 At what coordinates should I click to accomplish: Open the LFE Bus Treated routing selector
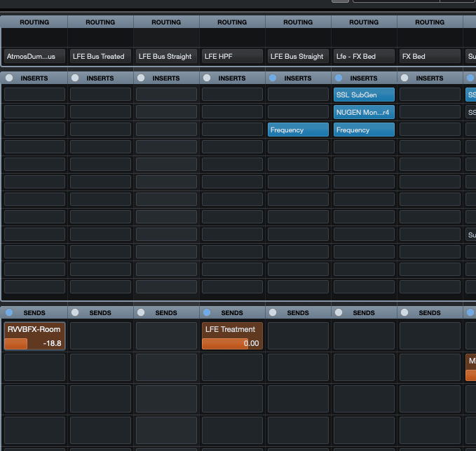(100, 57)
